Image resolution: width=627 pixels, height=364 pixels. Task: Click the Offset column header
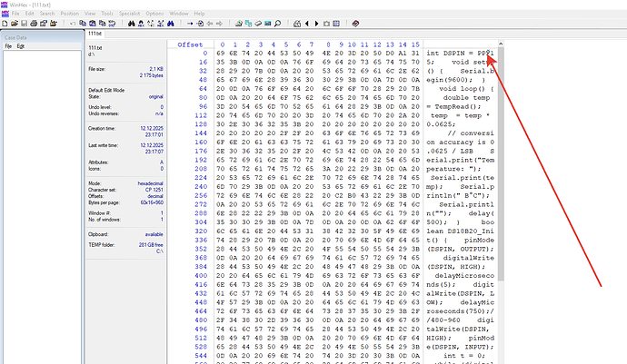[x=190, y=44]
